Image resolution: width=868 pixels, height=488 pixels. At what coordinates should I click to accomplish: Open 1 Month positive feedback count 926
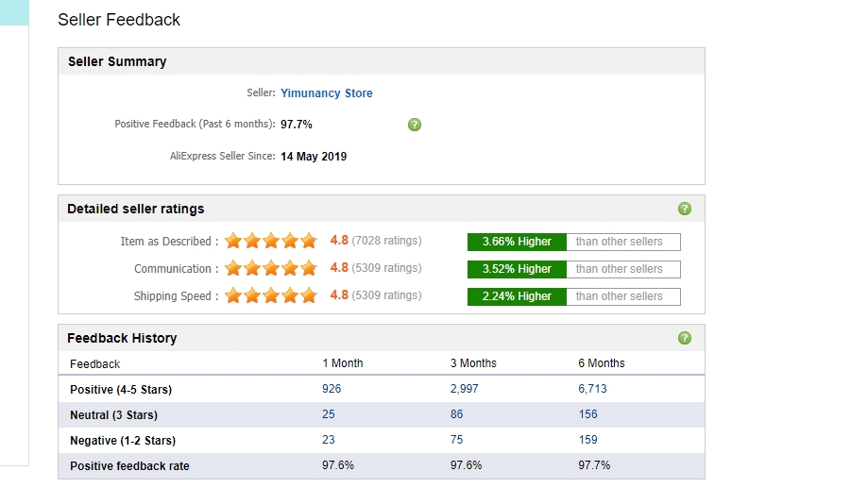[x=332, y=389]
